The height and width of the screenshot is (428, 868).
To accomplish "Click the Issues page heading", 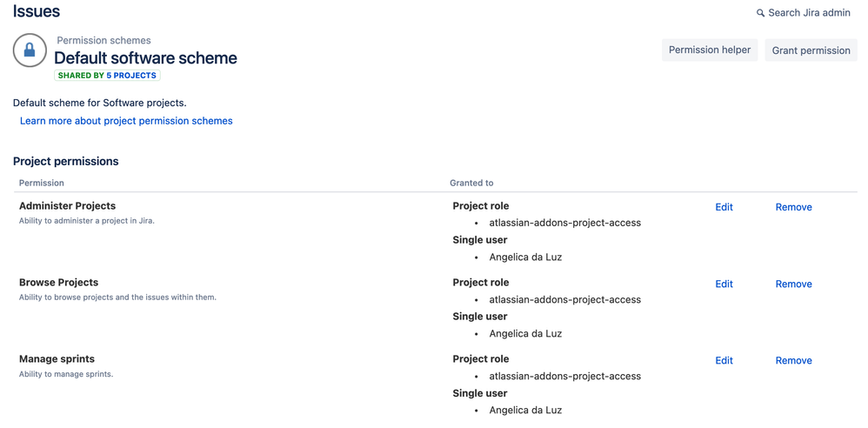I will 37,11.
